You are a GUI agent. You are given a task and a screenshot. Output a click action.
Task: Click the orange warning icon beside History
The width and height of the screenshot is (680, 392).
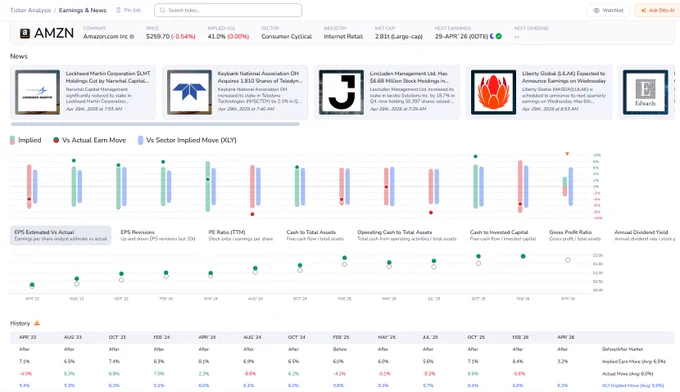37,323
